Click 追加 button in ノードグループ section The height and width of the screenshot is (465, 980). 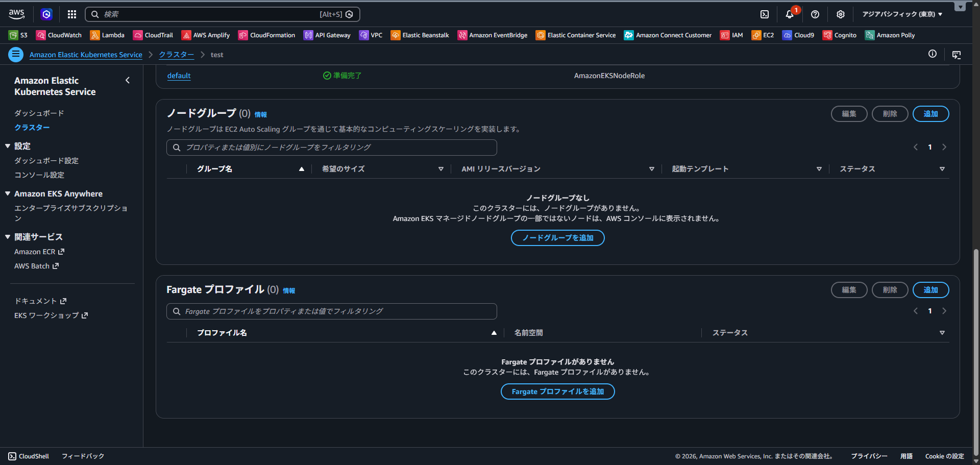(930, 114)
